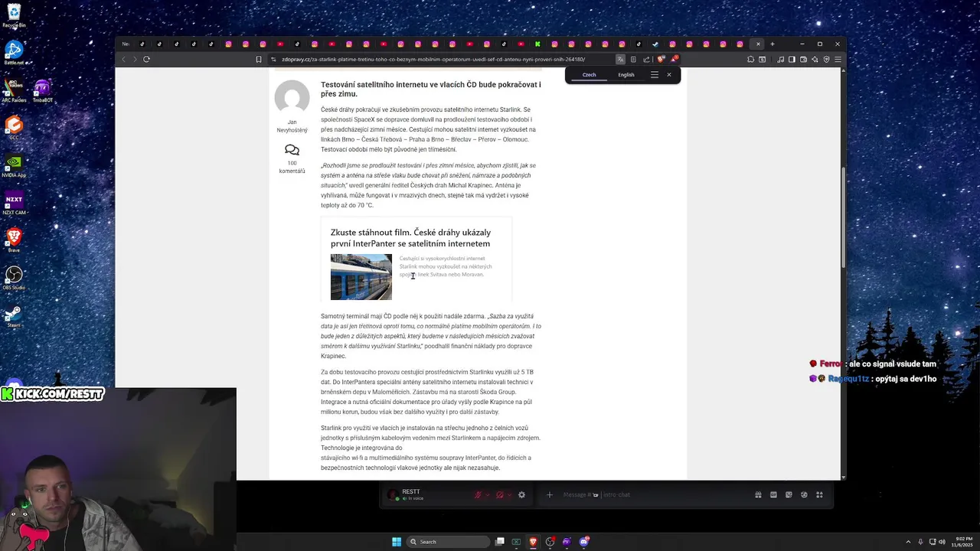Open related article 'Zkuste stáhnout film' heading

coord(410,238)
